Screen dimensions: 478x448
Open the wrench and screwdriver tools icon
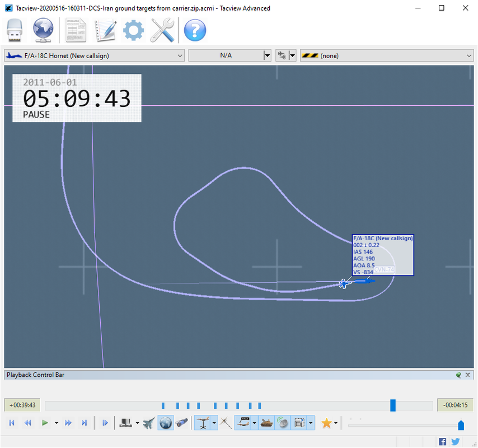pyautogui.click(x=162, y=30)
